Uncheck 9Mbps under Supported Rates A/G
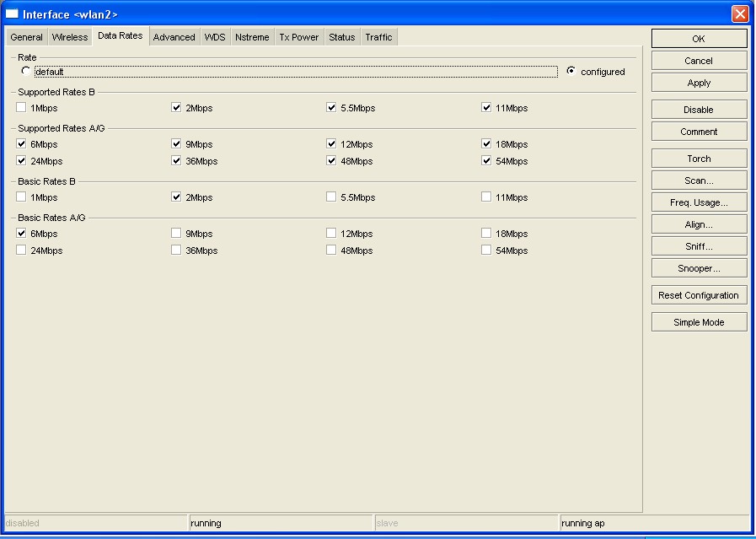 [x=176, y=143]
